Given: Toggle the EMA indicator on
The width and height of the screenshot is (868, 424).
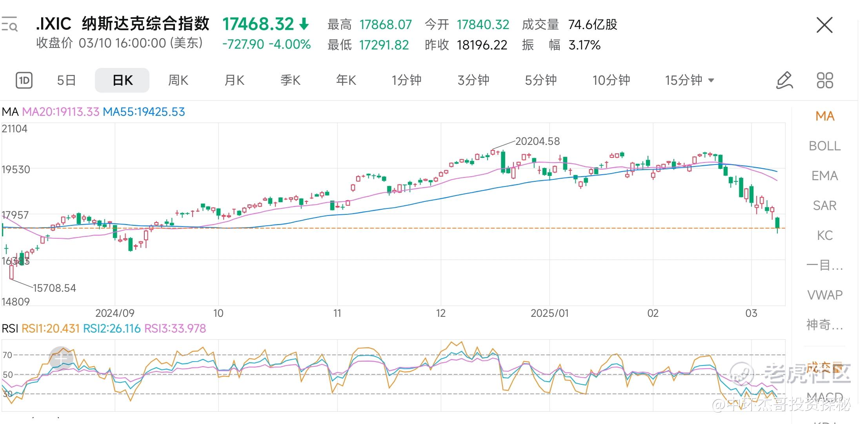Looking at the screenshot, I should 824,176.
